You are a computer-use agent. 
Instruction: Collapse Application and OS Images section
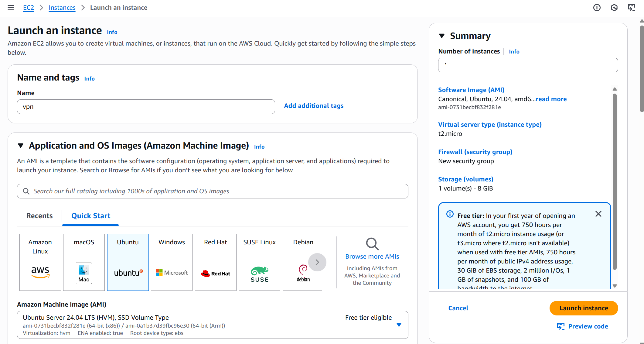tap(21, 146)
